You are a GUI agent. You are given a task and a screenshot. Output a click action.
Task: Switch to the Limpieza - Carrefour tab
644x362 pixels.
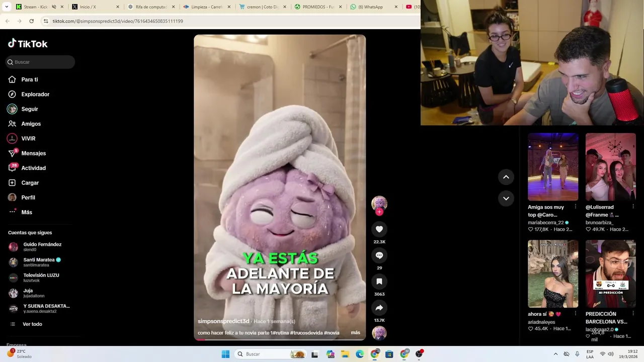[x=206, y=7]
